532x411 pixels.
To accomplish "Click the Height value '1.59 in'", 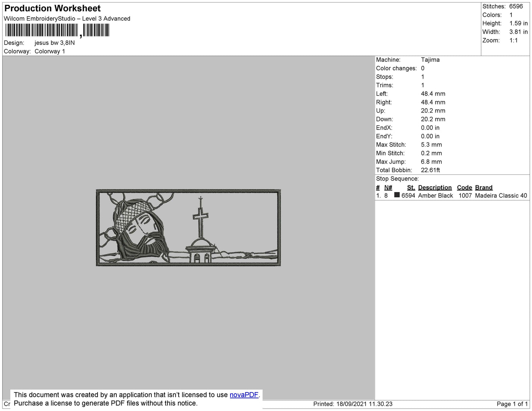I will 518,24.
